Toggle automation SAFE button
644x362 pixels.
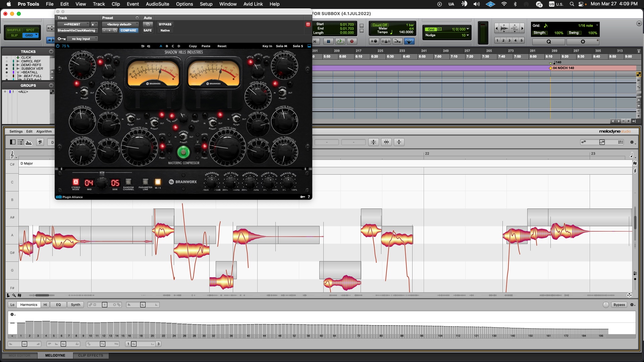[x=148, y=30]
